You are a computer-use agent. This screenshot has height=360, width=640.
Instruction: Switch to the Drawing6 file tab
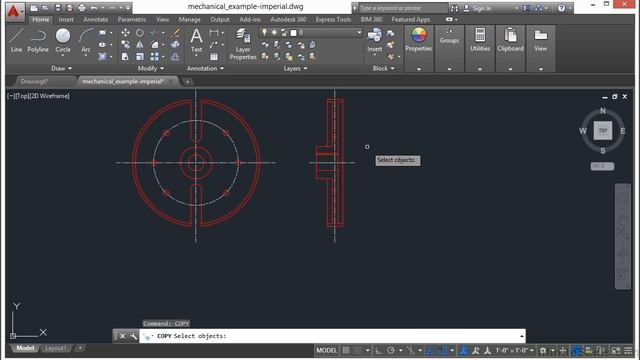click(x=35, y=81)
